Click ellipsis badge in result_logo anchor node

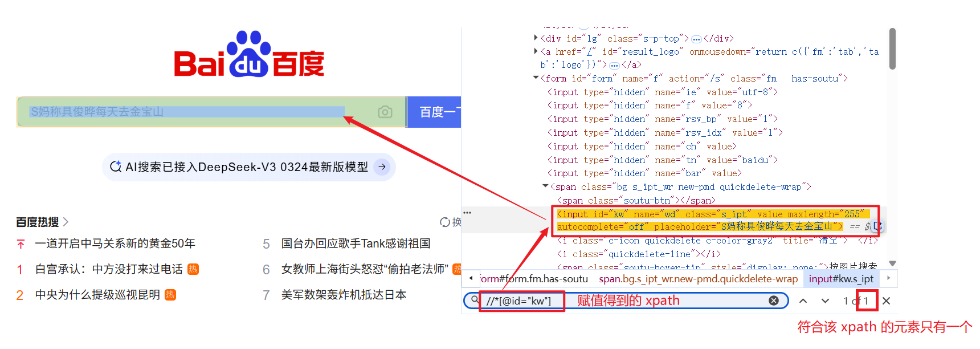pos(614,66)
